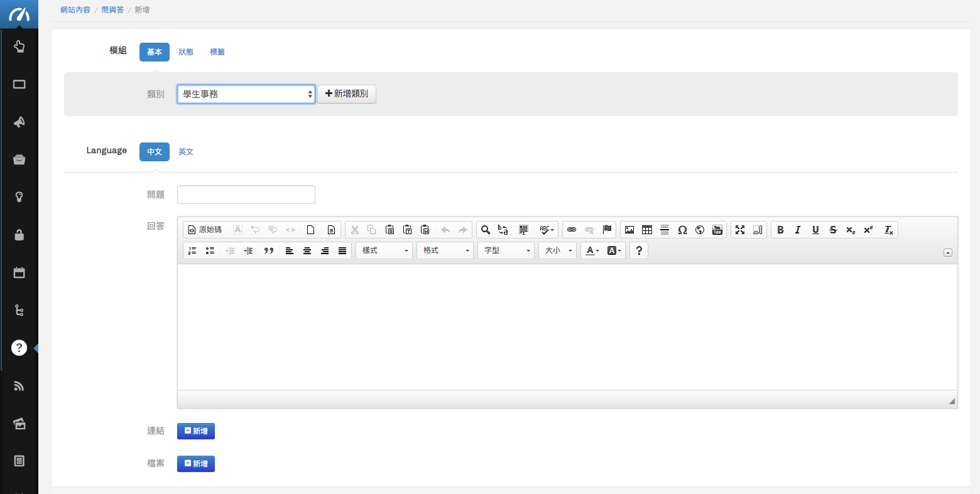Insert an image using the editor toolbar
Viewport: 980px width, 494px height.
pyautogui.click(x=629, y=230)
